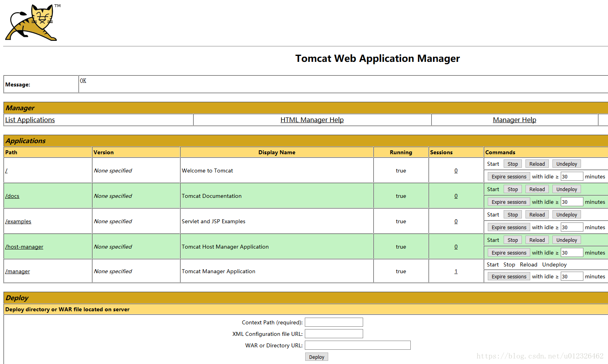This screenshot has height=364, width=608.
Task: Open the /docs application link
Action: click(12, 196)
